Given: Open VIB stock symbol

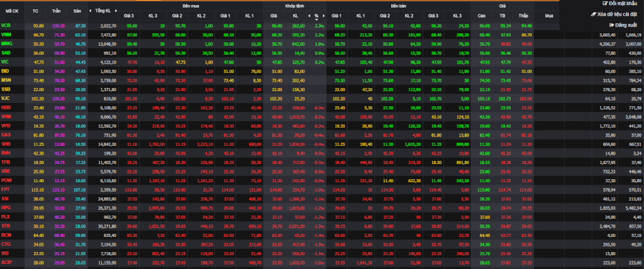Looking at the screenshot, I should tap(5, 253).
